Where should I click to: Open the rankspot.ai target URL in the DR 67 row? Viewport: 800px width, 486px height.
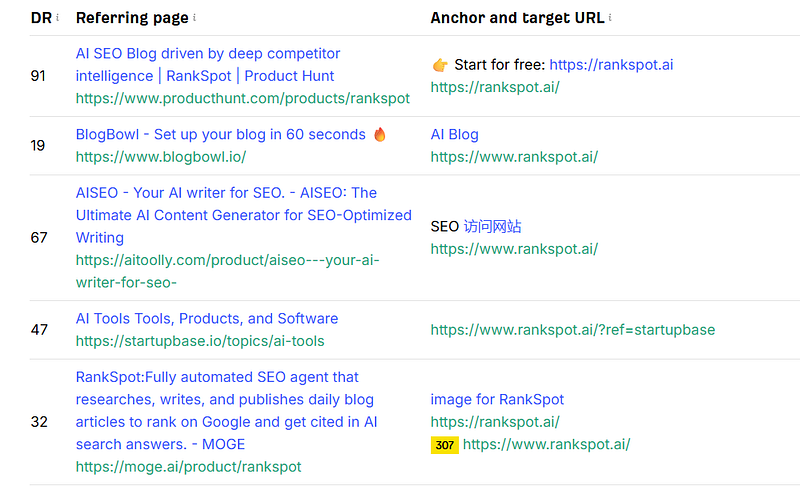514,249
